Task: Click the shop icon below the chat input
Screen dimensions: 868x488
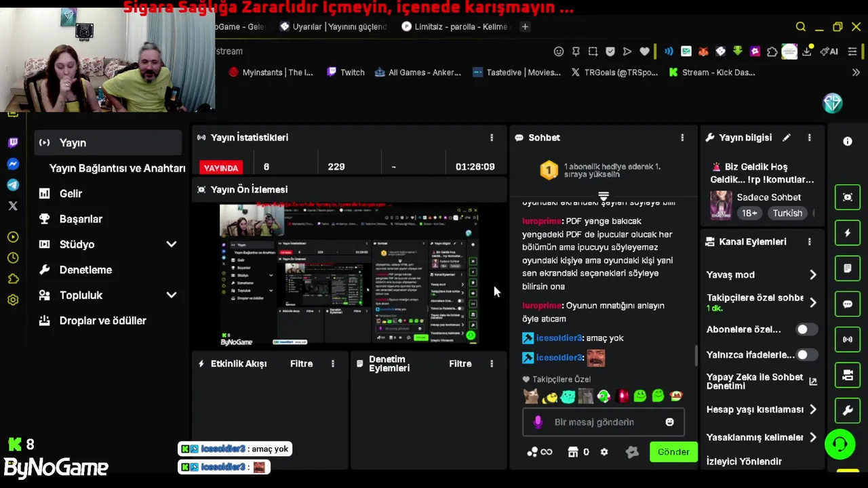Action: (x=573, y=452)
